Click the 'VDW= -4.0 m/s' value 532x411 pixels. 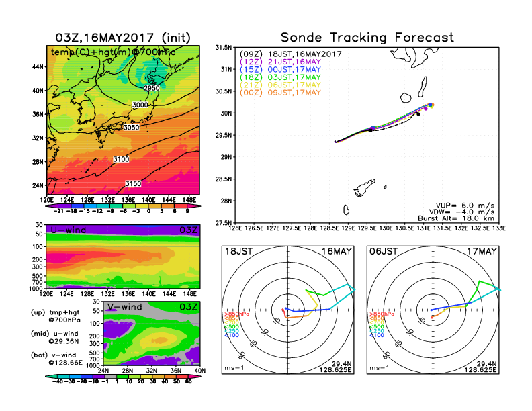(461, 212)
